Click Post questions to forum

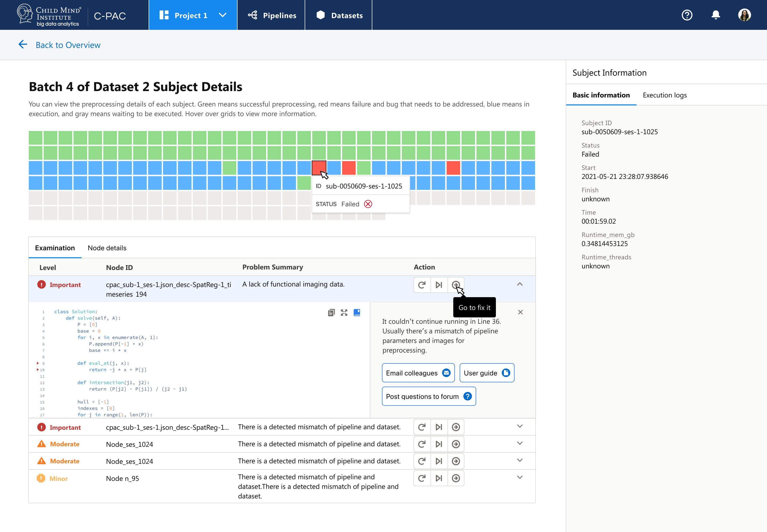point(429,396)
